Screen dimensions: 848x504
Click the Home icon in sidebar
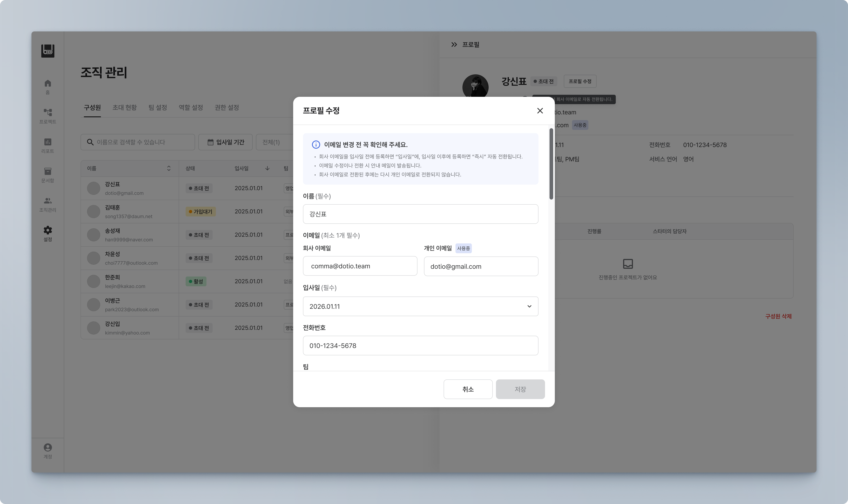[48, 83]
